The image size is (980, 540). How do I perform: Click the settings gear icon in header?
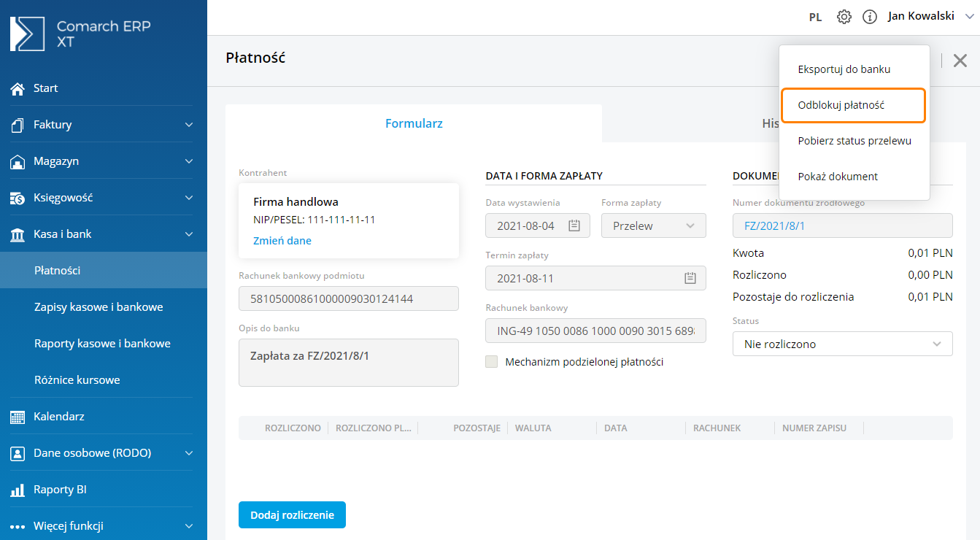pos(844,17)
